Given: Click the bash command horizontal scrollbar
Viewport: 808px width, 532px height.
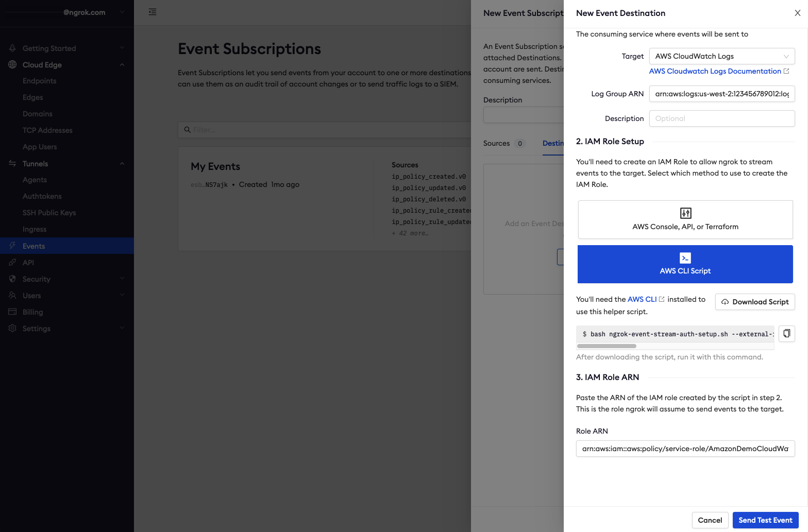Looking at the screenshot, I should click(x=607, y=346).
